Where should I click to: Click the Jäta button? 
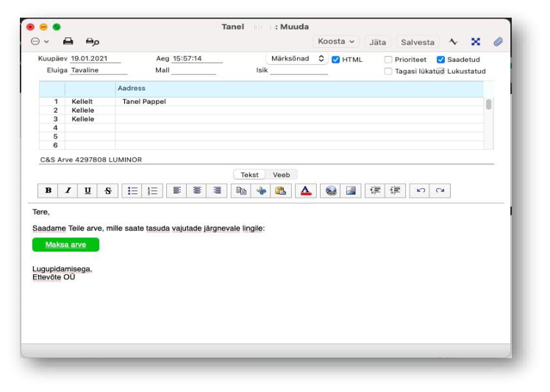377,42
